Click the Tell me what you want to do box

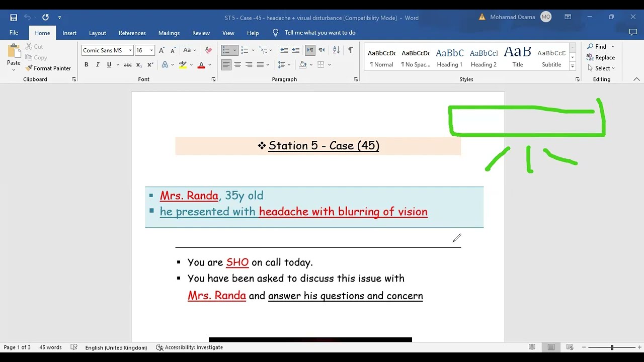pyautogui.click(x=320, y=33)
